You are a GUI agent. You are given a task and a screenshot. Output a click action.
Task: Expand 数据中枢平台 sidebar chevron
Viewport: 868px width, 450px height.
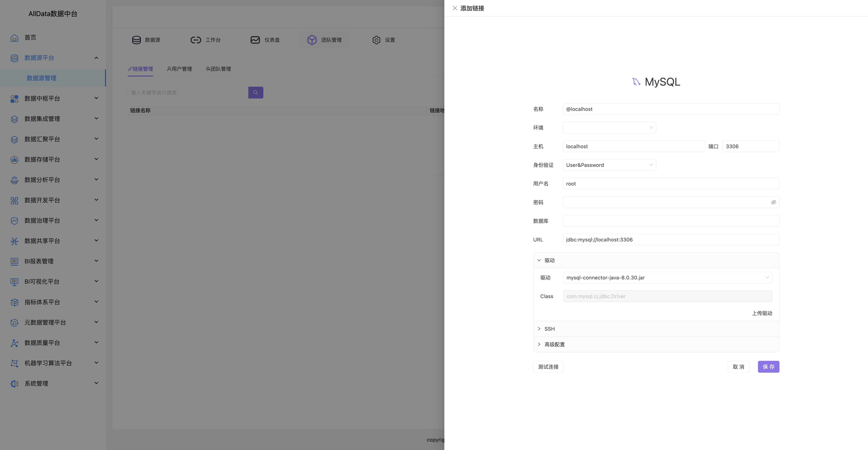tap(96, 98)
